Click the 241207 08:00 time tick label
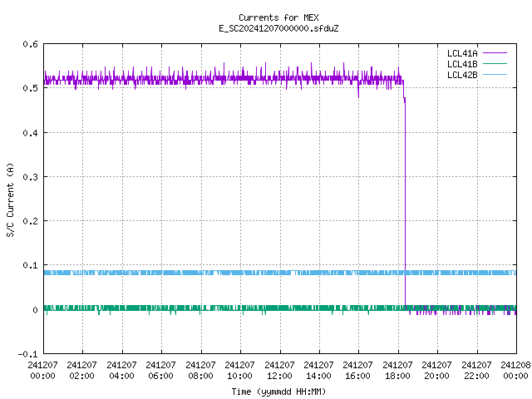Screen dimensions: 532x399 [200, 370]
